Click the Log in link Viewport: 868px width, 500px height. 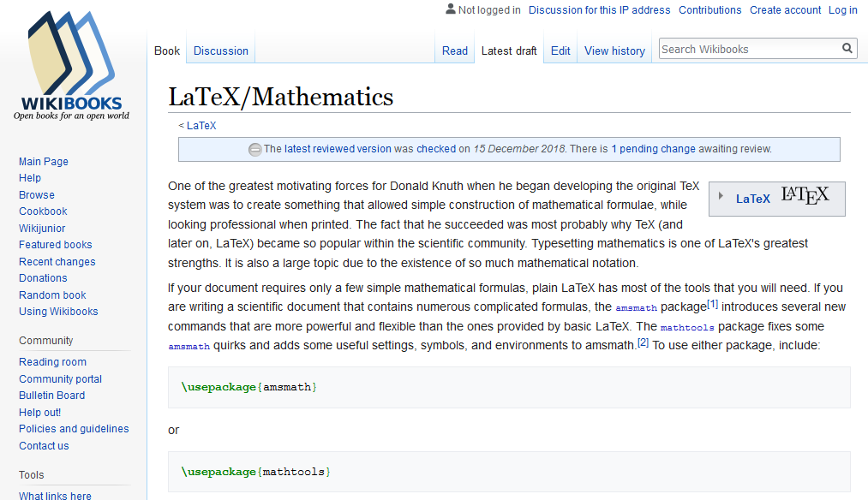coord(842,10)
